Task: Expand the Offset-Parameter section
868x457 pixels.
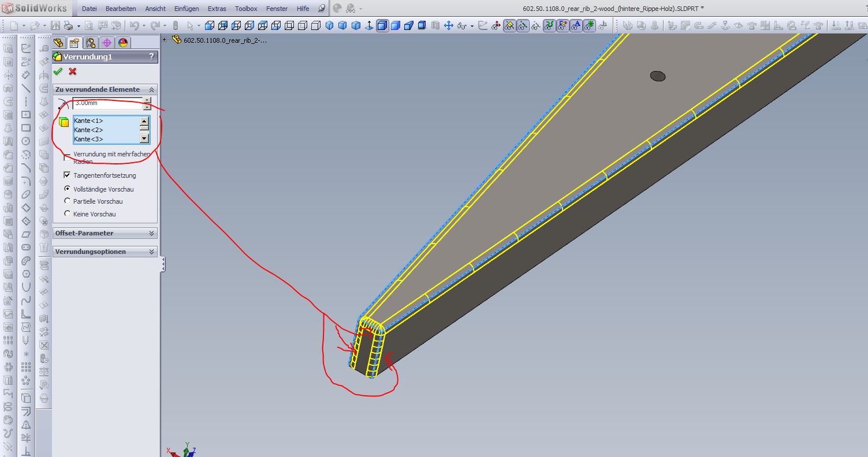Action: (x=151, y=233)
